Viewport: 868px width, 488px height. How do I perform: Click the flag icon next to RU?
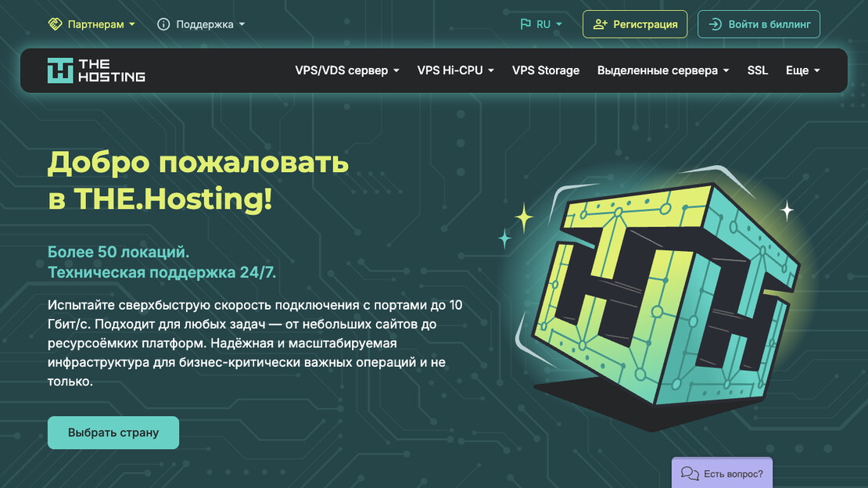pos(525,24)
